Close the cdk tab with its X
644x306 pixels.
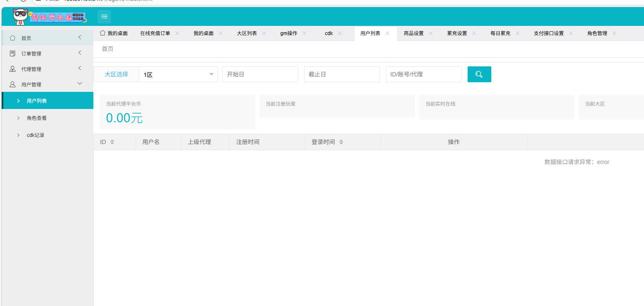(340, 33)
